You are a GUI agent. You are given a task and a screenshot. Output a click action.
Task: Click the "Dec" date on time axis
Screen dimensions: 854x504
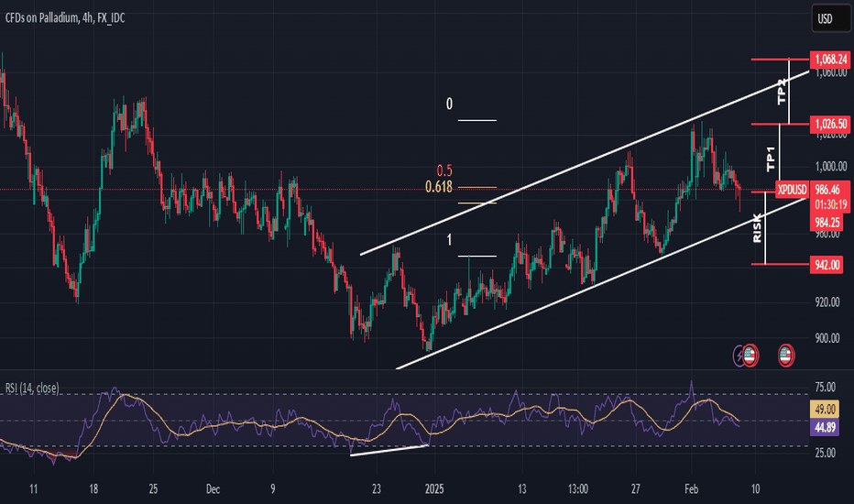coord(213,489)
